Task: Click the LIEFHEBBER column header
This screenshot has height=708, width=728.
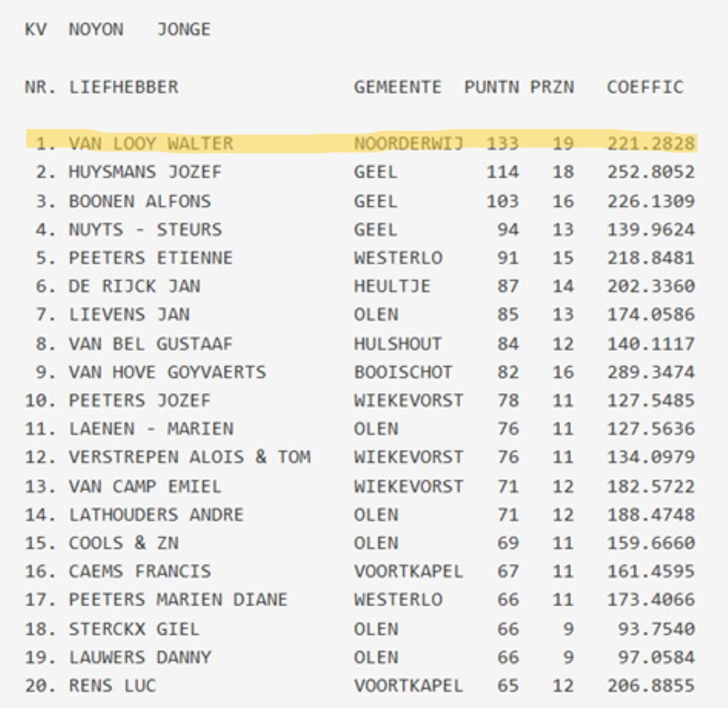Action: pyautogui.click(x=124, y=87)
